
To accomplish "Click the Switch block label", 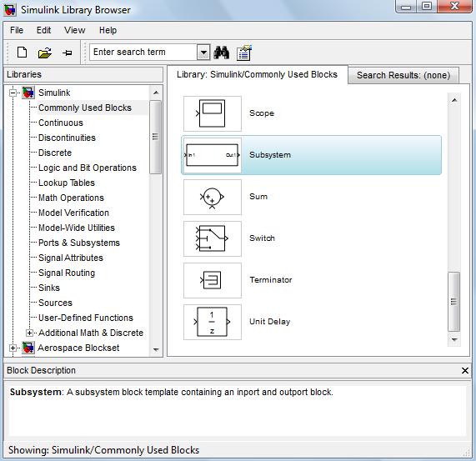I will [262, 238].
